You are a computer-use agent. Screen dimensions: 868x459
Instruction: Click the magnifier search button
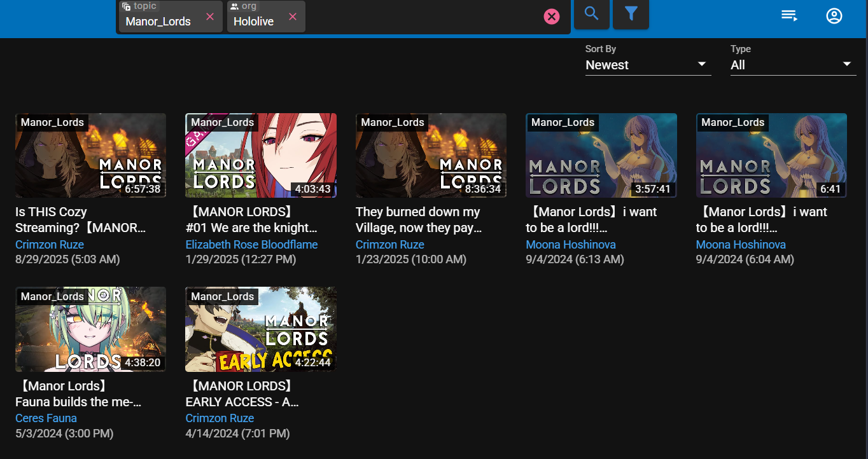[x=592, y=13]
